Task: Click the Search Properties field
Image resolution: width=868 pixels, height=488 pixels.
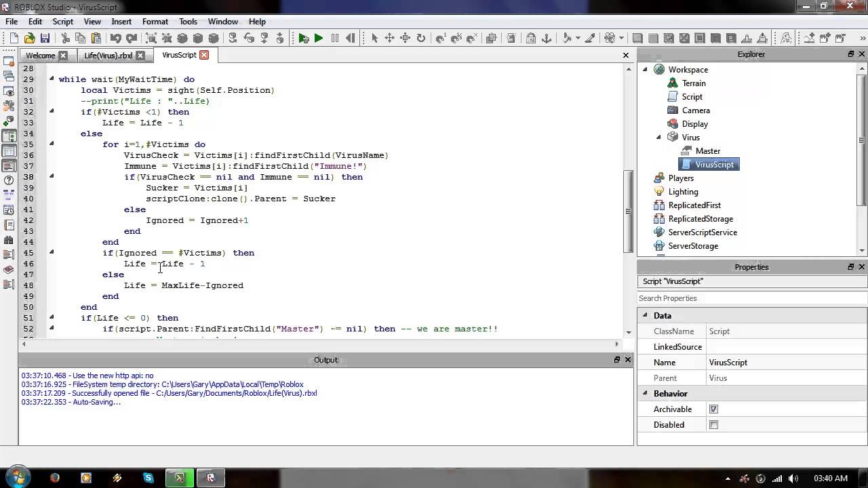Action: click(x=752, y=298)
